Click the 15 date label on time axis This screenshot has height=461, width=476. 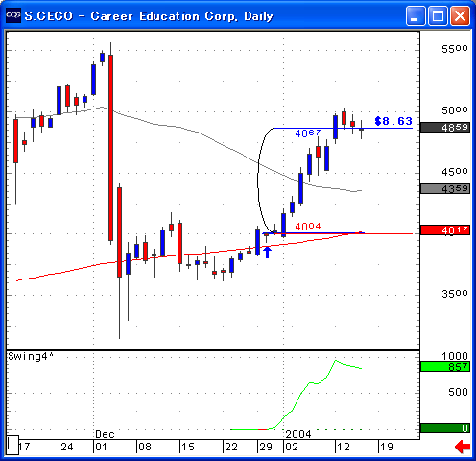187,447
